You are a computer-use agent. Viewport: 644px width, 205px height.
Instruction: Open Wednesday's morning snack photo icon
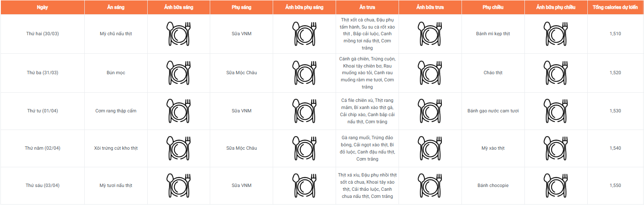tap(304, 111)
